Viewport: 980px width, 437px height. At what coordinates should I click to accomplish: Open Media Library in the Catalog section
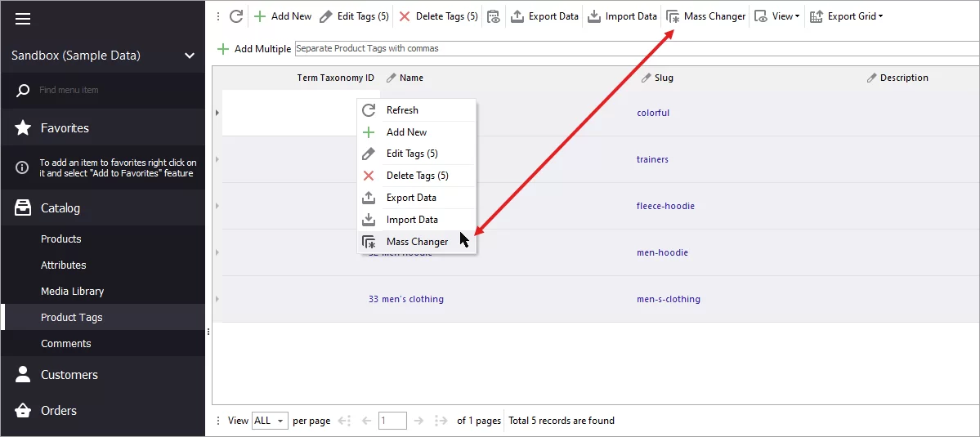pyautogui.click(x=72, y=292)
